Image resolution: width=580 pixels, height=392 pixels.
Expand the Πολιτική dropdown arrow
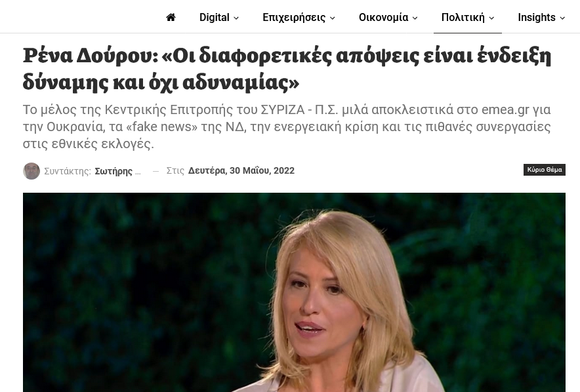coord(491,18)
